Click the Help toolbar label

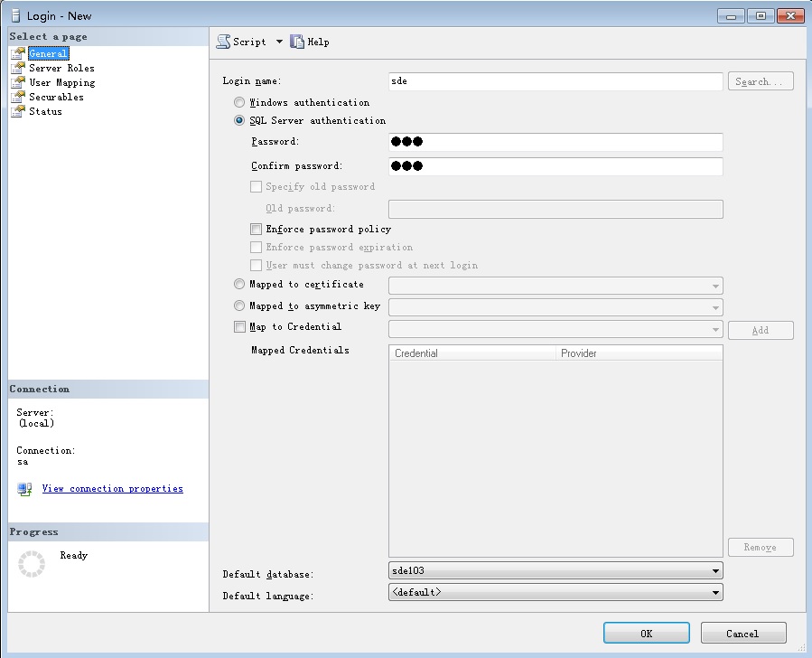(318, 42)
